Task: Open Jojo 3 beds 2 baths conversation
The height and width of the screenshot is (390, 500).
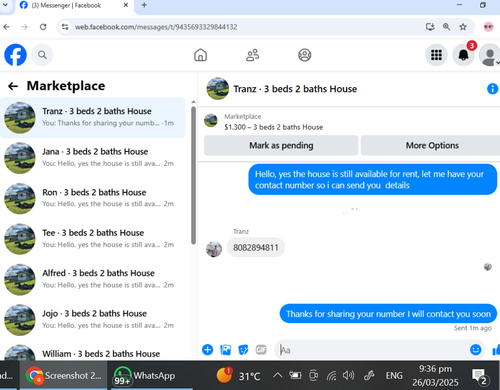Action: (x=93, y=320)
